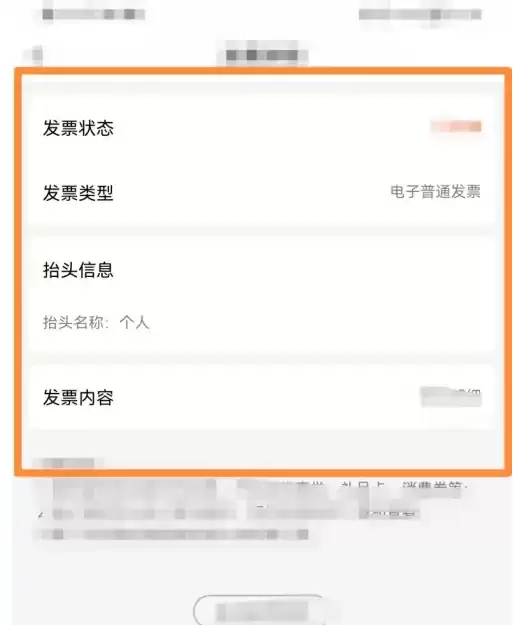Tap the blurred section heading below 发票内容
The height and width of the screenshot is (625, 517).
tap(68, 463)
